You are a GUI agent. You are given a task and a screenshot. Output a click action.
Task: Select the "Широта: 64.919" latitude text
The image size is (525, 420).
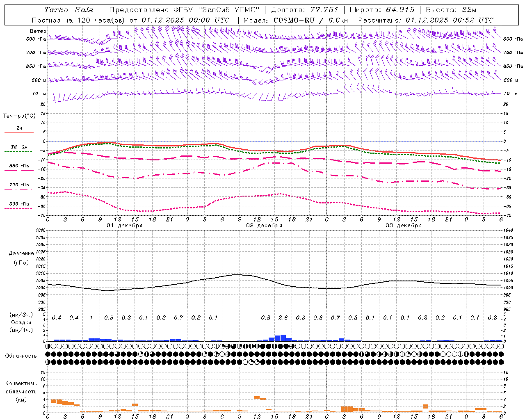(382, 10)
